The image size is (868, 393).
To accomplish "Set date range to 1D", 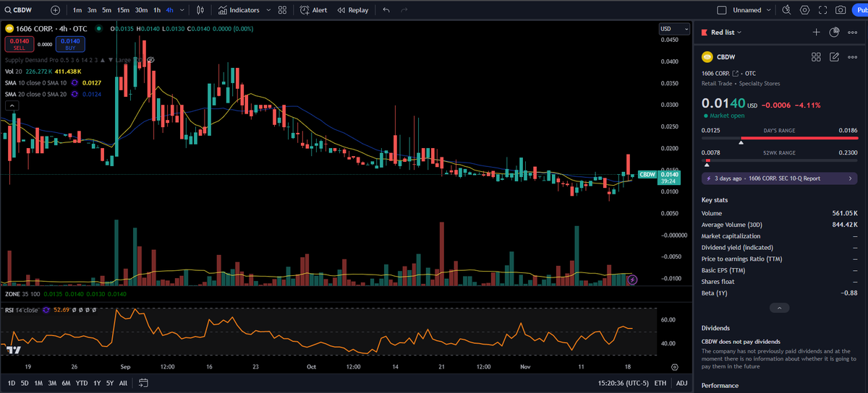I will [x=12, y=383].
